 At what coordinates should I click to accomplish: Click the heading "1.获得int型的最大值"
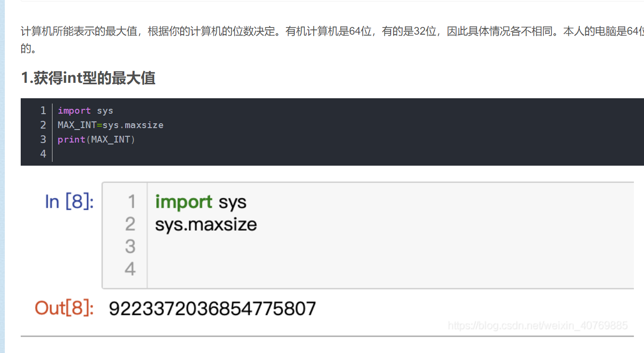[x=88, y=78]
